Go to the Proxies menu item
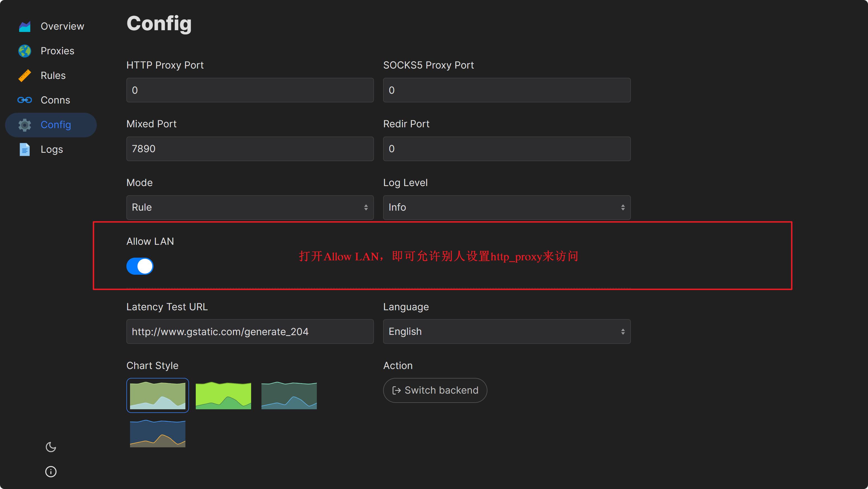The width and height of the screenshot is (868, 489). click(x=57, y=51)
